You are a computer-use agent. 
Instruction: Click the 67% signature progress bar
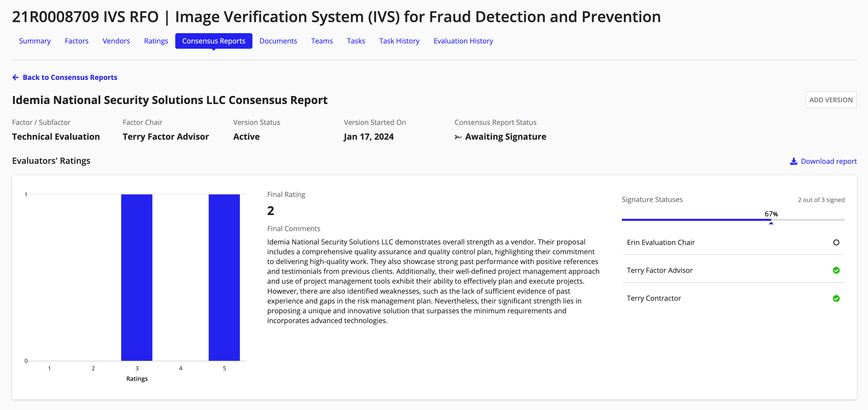[x=733, y=220]
